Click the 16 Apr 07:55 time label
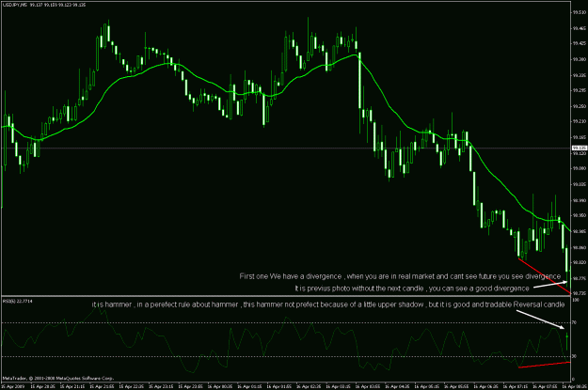Viewport: 588px width, 390px height. point(545,386)
